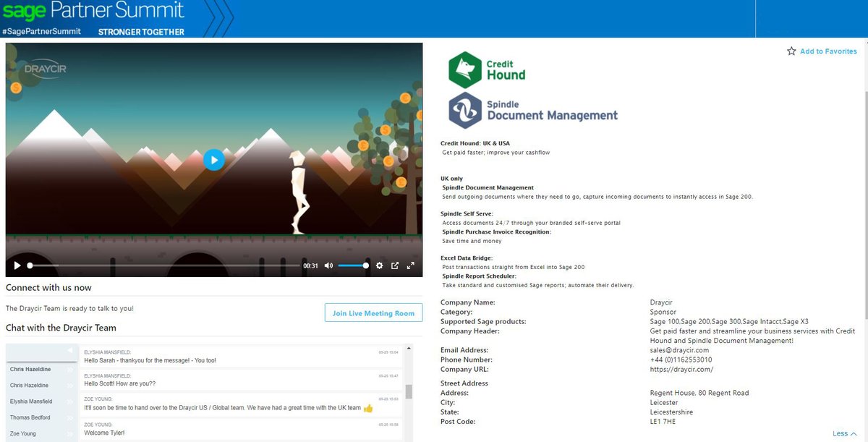Click the 'Chat with the Draycir Team' heading
Image resolution: width=868 pixels, height=442 pixels.
61,328
